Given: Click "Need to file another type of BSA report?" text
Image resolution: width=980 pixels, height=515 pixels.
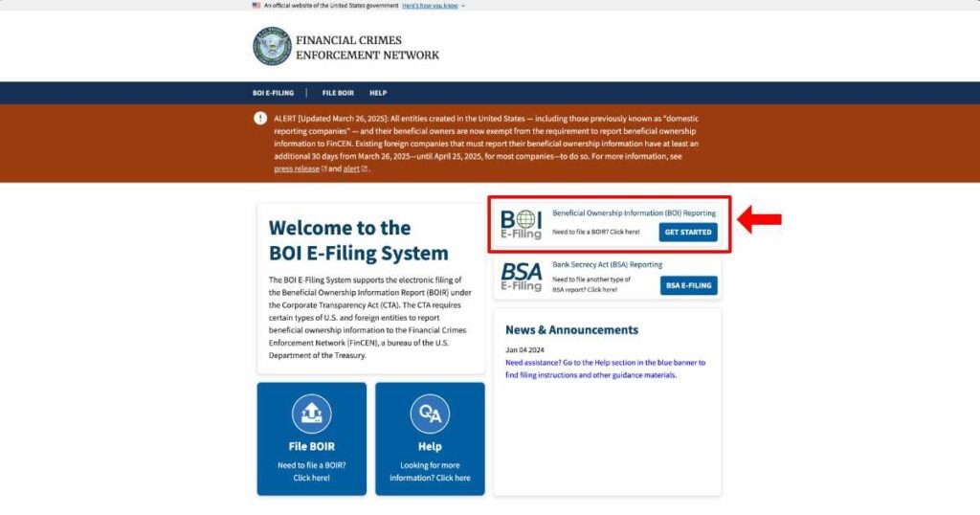Looking at the screenshot, I should (x=591, y=284).
